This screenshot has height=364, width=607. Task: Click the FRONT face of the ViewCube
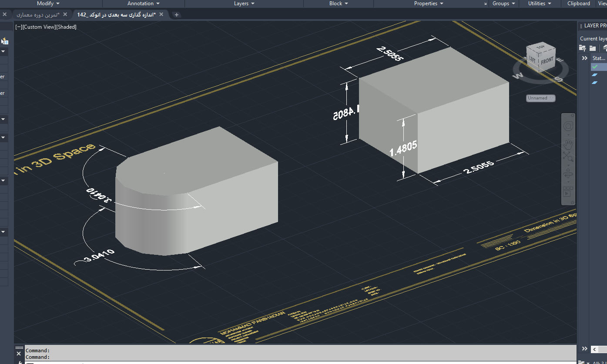coord(547,60)
